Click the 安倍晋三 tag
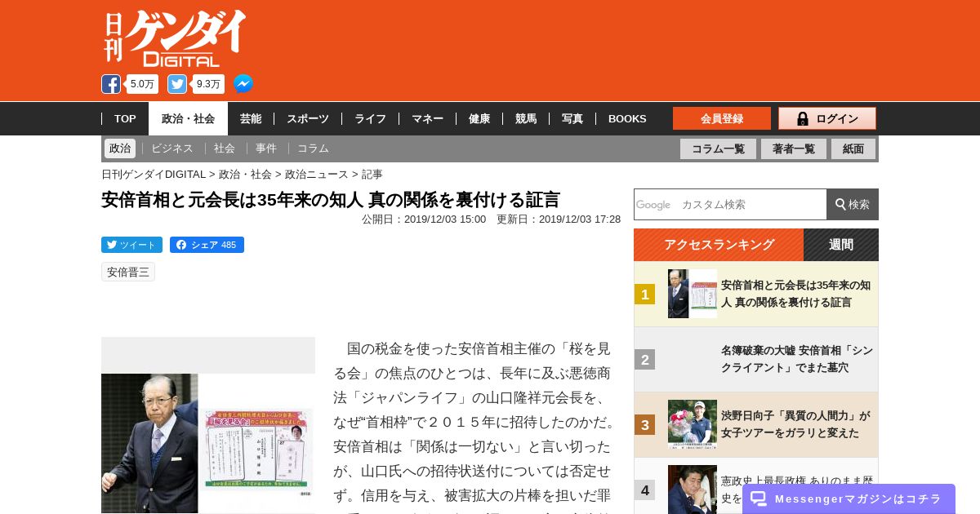980x514 pixels. click(128, 272)
